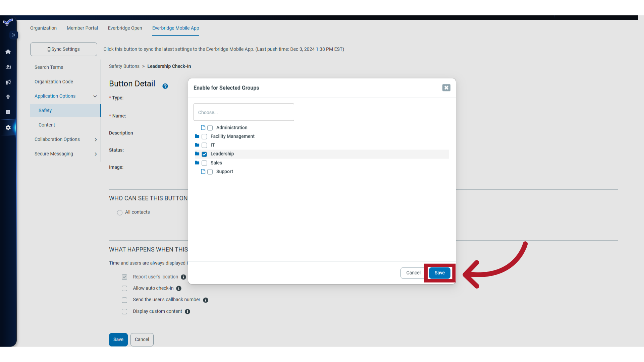Select the Support group label

(225, 171)
